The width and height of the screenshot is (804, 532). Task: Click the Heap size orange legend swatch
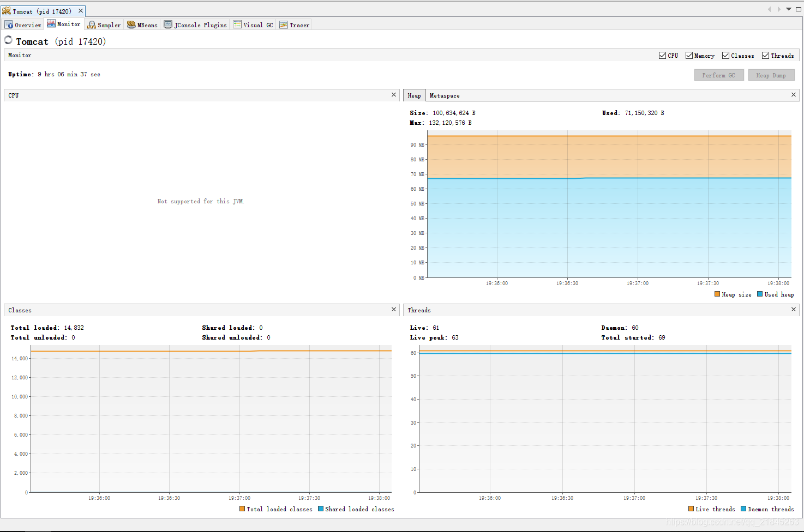pyautogui.click(x=717, y=294)
